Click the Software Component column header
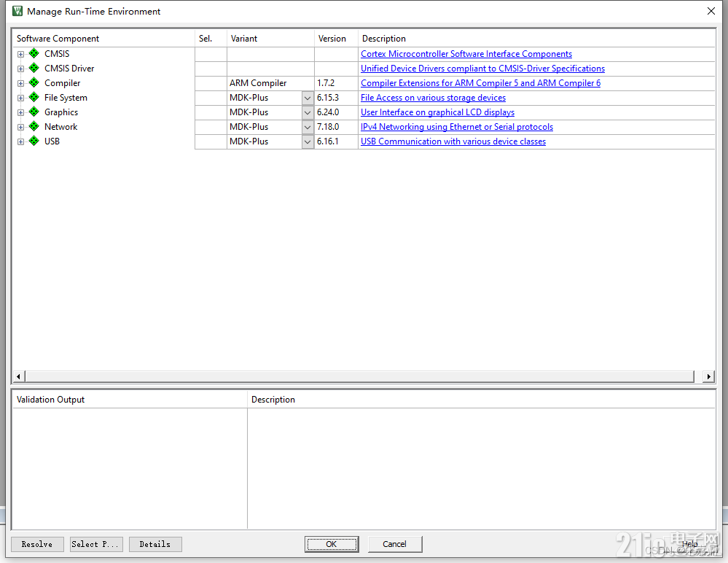The image size is (728, 563). pos(103,39)
